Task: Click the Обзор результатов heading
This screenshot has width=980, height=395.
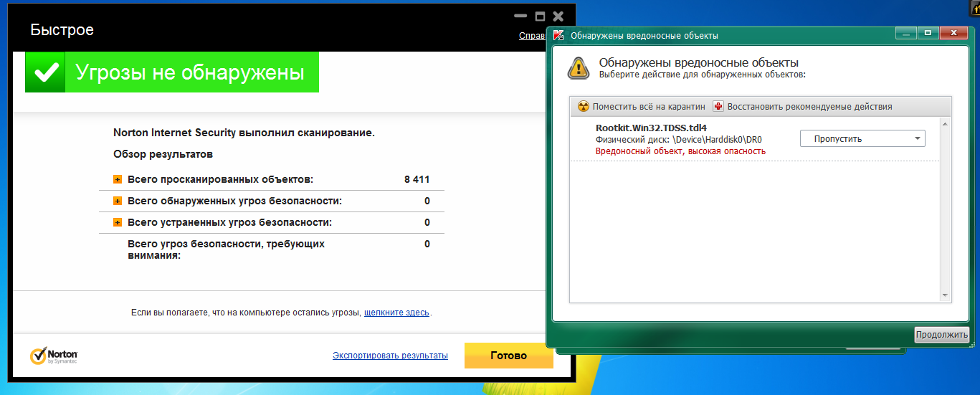Action: 163,154
